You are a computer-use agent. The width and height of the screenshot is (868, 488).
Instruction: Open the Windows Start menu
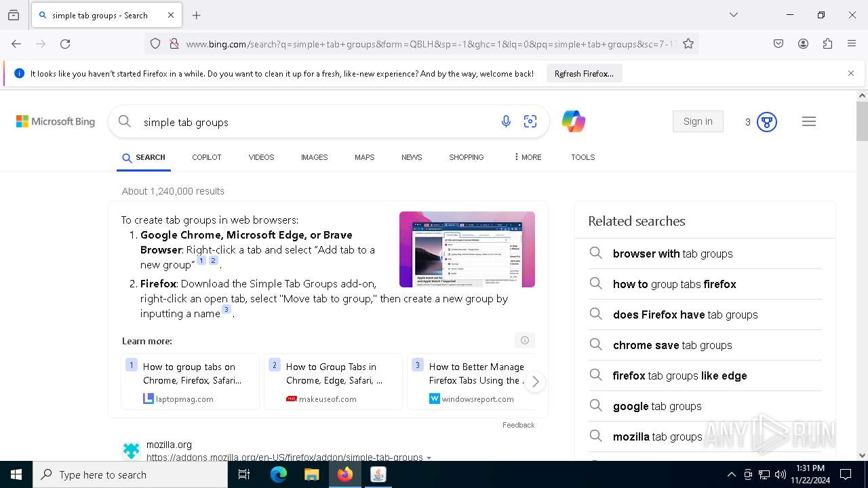tap(16, 474)
